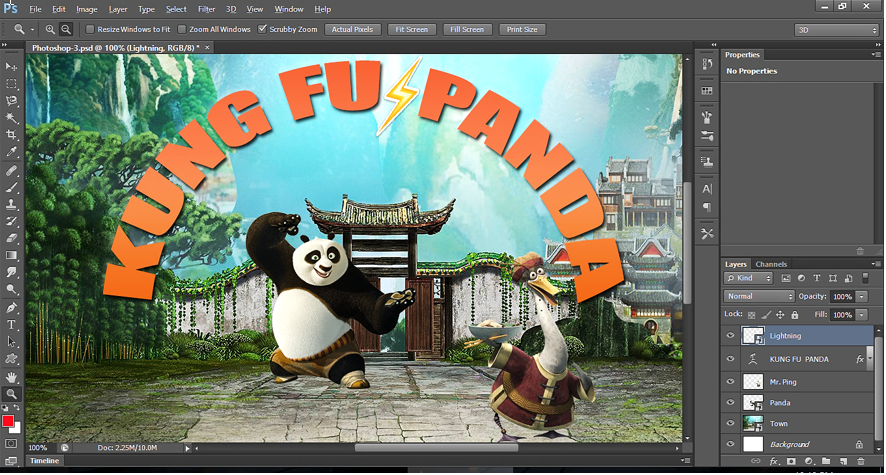
Task: Select the Lasso tool
Action: pyautogui.click(x=11, y=101)
